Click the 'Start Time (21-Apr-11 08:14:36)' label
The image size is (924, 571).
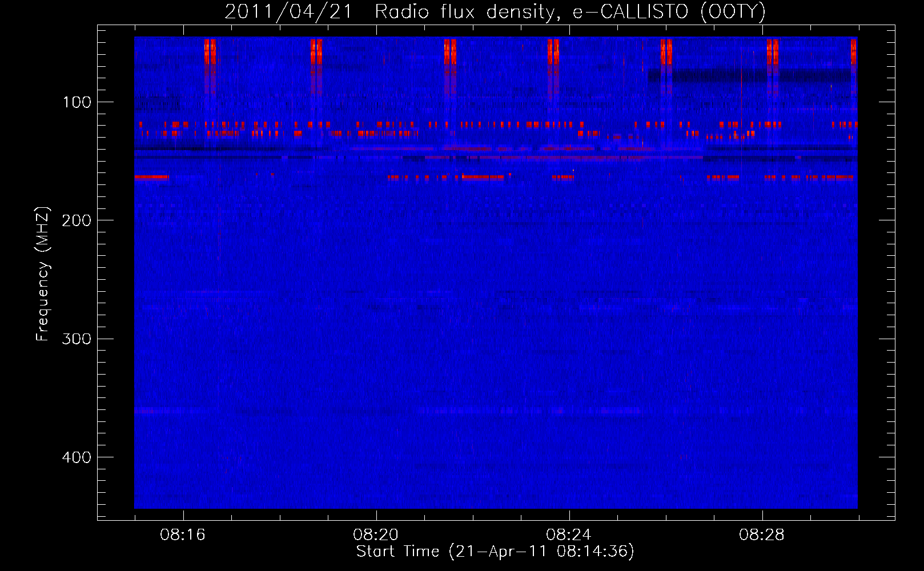pos(495,552)
